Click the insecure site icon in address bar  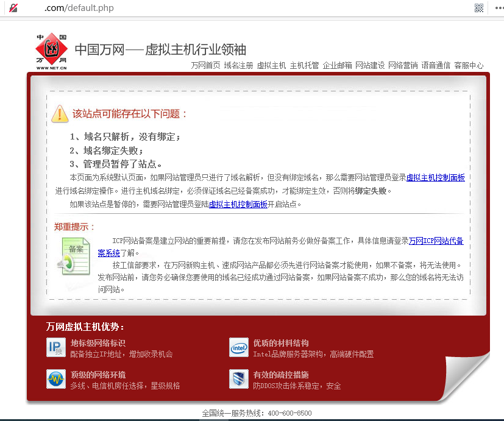pyautogui.click(x=13, y=8)
